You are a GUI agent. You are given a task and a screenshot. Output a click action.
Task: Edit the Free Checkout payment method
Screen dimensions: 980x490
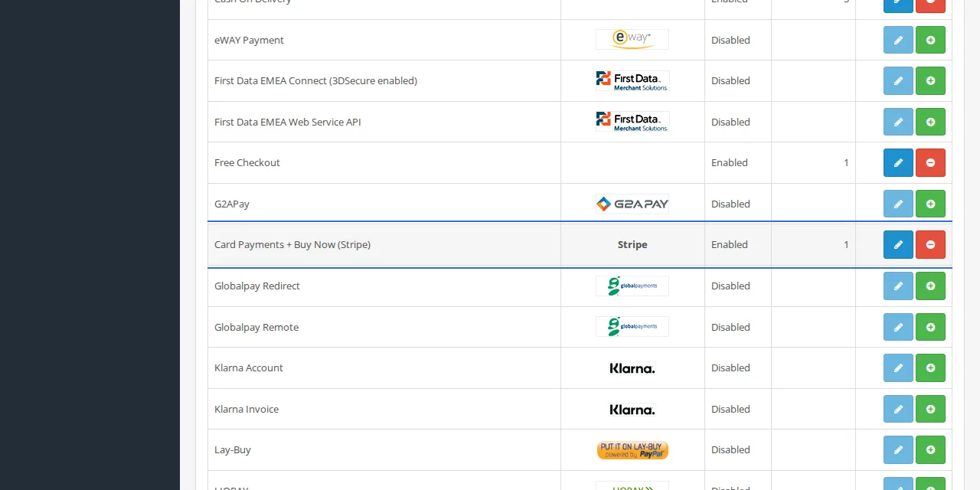pos(898,162)
